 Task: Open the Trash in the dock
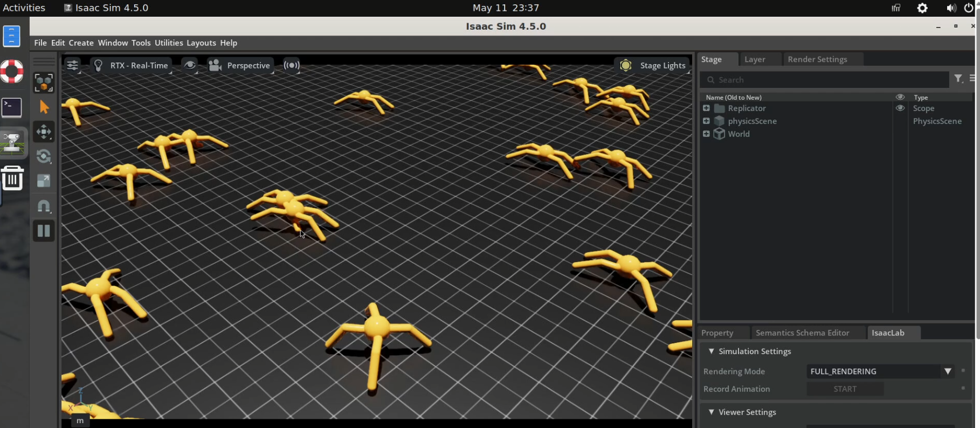[12, 178]
